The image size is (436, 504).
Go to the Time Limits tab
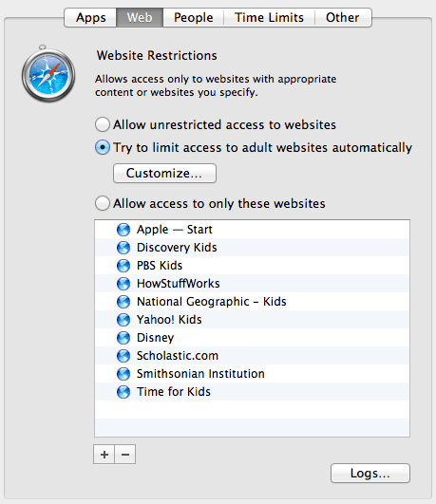tap(269, 18)
